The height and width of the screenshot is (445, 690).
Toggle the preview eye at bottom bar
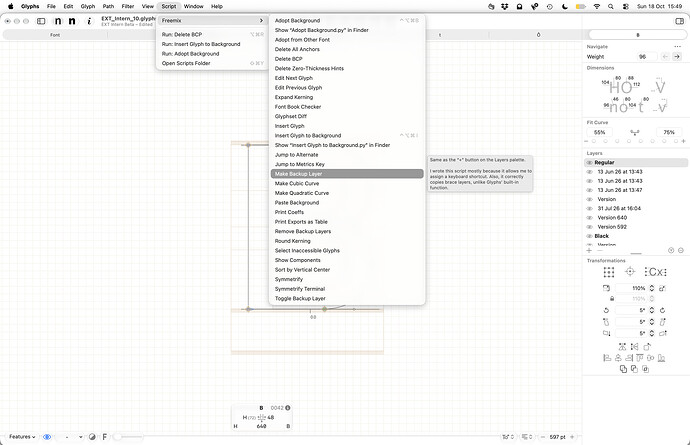click(47, 437)
